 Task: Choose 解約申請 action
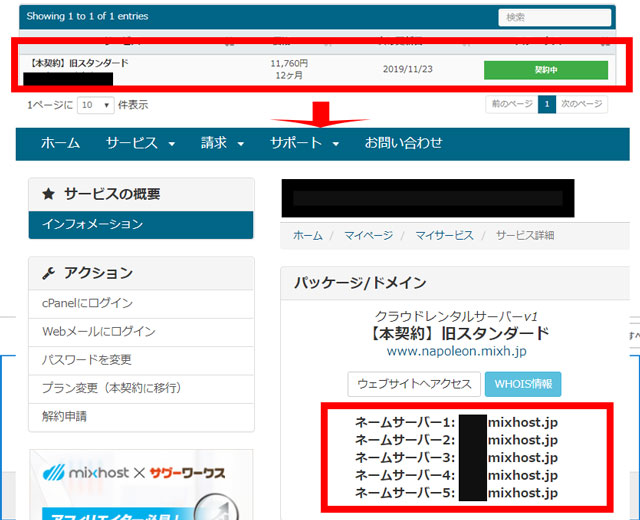point(141,417)
